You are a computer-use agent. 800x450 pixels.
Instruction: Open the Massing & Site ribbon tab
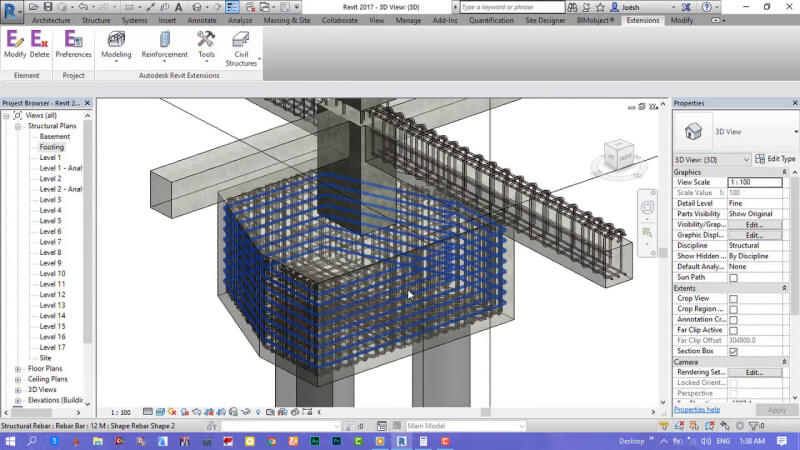coord(287,20)
